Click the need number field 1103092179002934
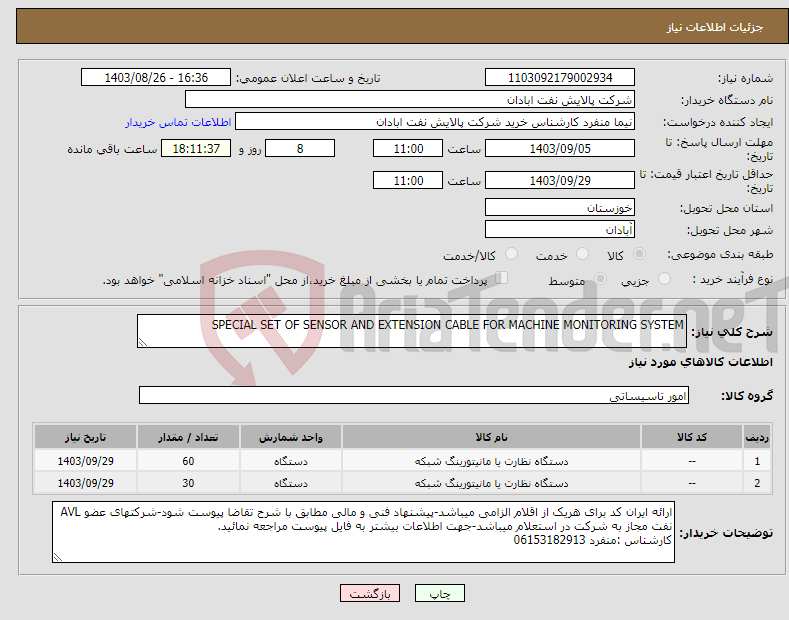 point(560,78)
